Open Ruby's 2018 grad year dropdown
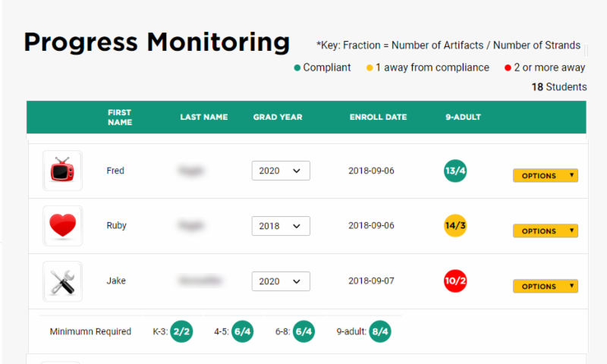 pyautogui.click(x=281, y=226)
